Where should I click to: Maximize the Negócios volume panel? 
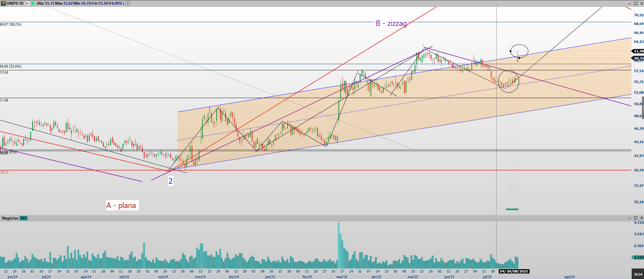[x=636, y=218]
